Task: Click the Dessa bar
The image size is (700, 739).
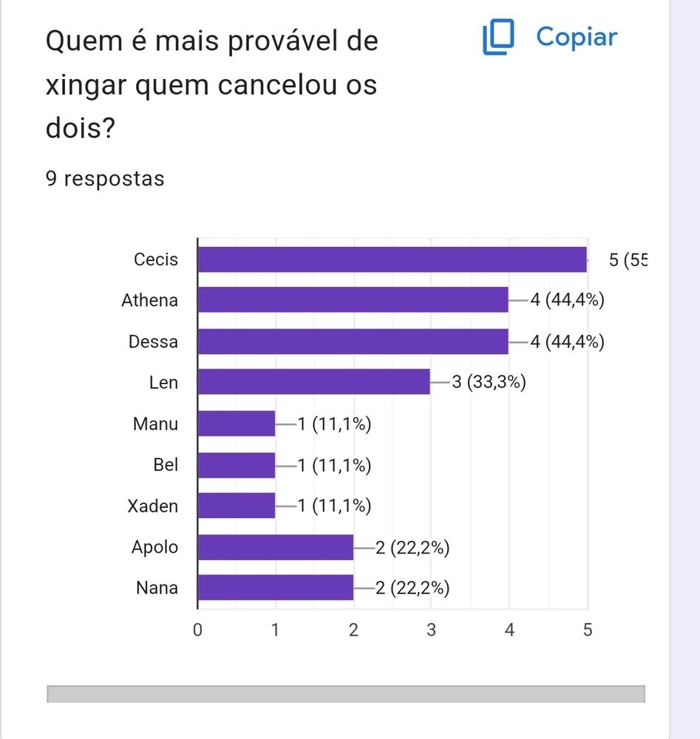Action: click(353, 342)
